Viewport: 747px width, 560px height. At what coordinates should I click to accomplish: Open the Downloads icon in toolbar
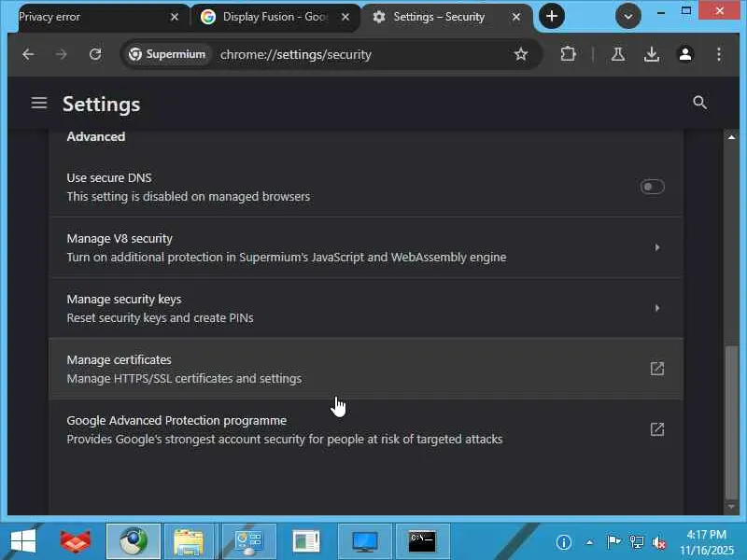pyautogui.click(x=651, y=54)
